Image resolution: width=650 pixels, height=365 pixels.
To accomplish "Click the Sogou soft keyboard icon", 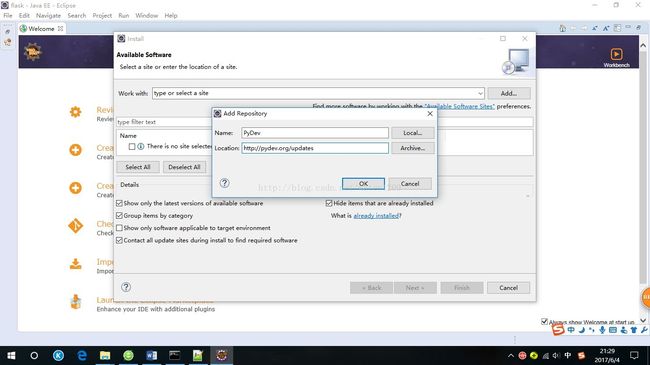I will 613,330.
